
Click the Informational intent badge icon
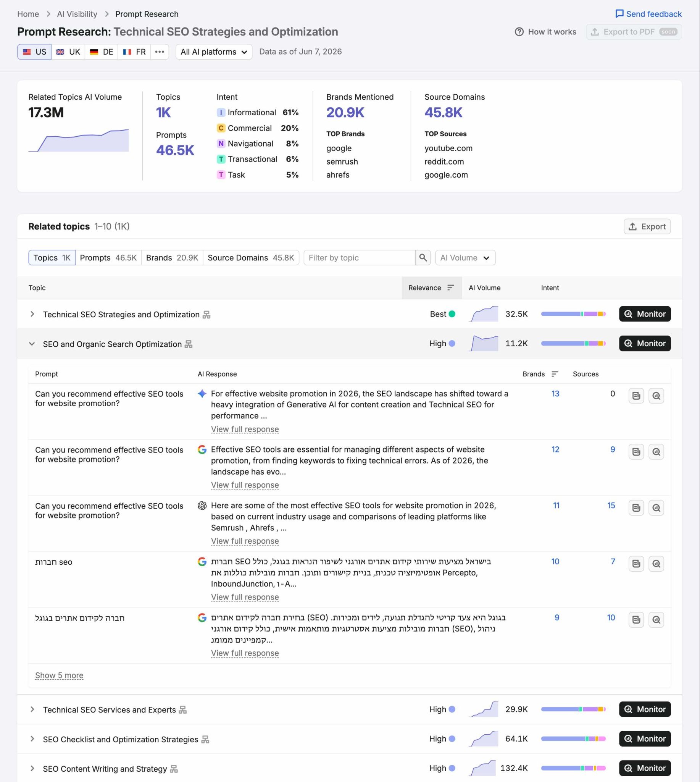[221, 112]
